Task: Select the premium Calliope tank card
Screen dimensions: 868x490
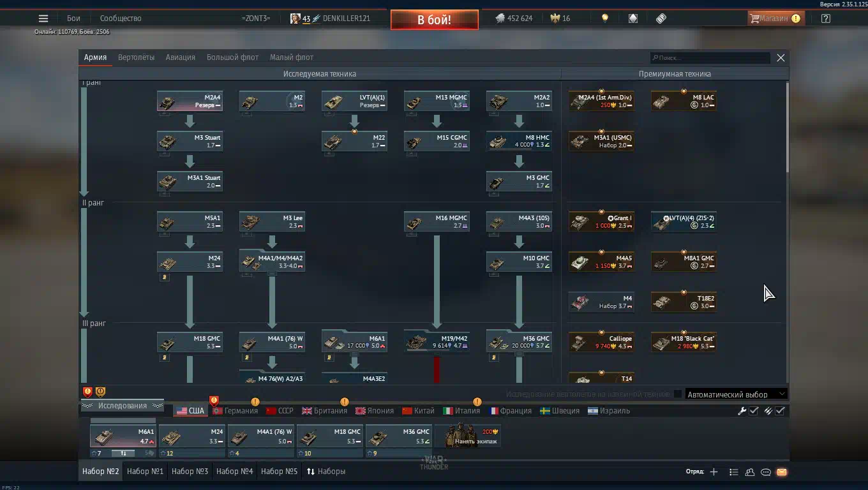Action: coord(601,342)
